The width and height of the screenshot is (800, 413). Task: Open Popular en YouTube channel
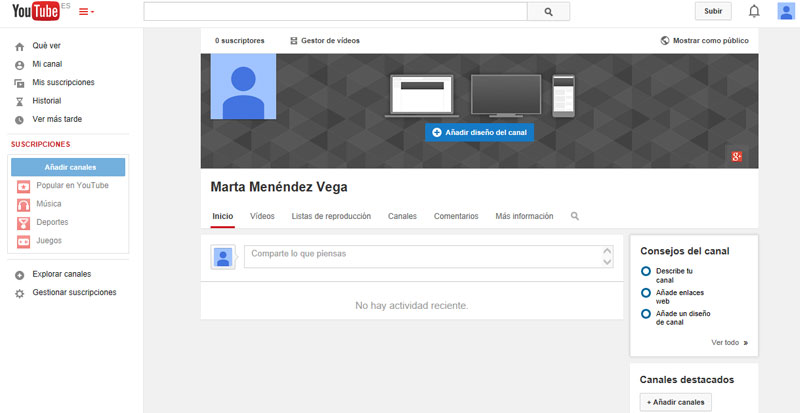coord(72,185)
